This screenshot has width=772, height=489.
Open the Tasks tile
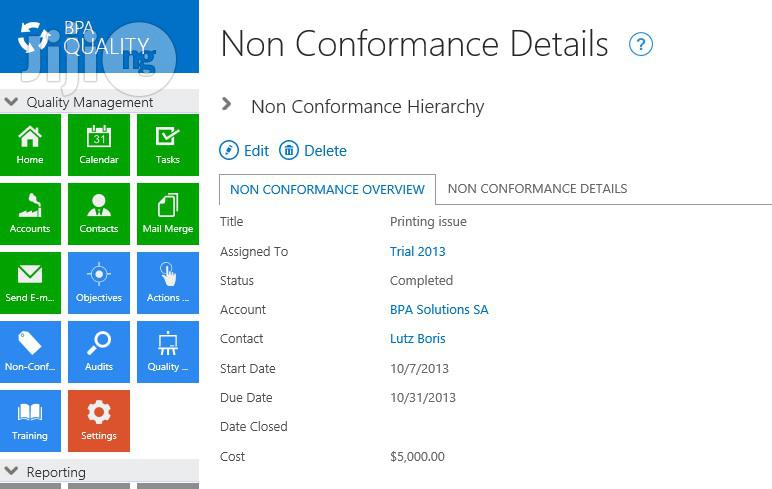(168, 145)
